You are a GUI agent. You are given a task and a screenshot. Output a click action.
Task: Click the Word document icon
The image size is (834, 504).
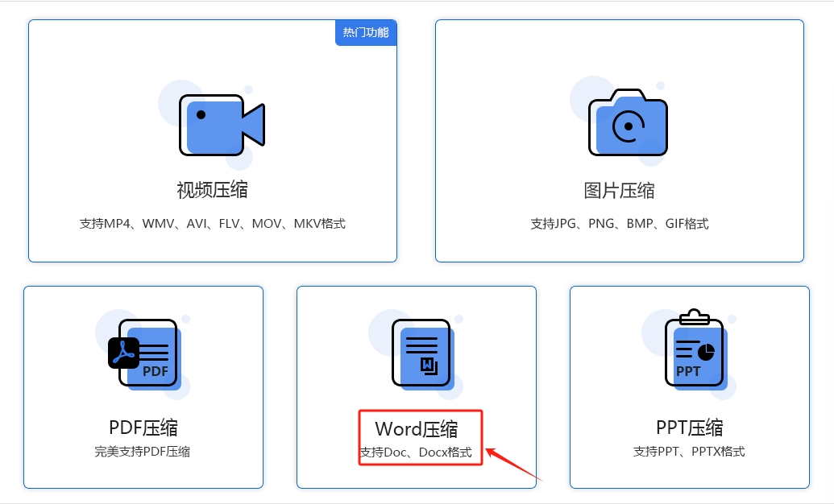pos(423,354)
